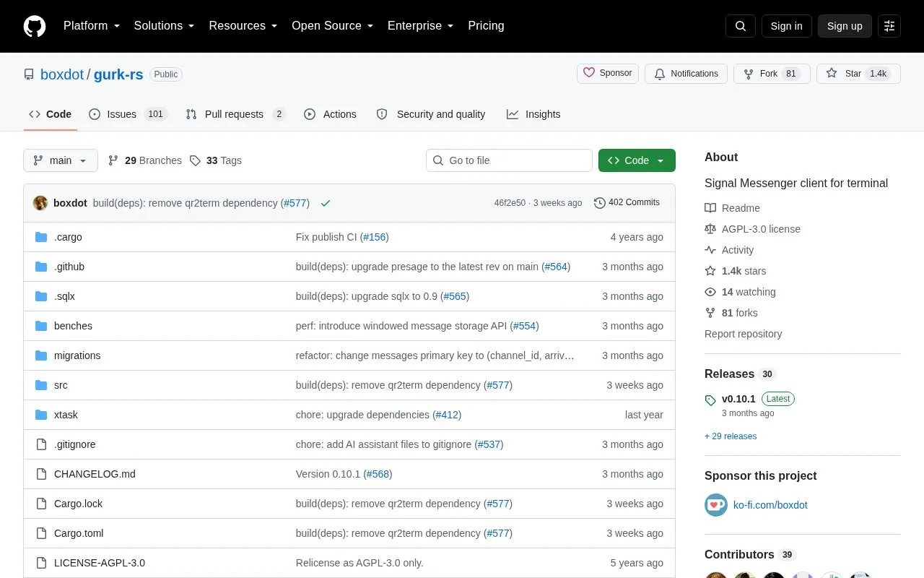Open the .sqlx folder
924x578 pixels.
64,296
